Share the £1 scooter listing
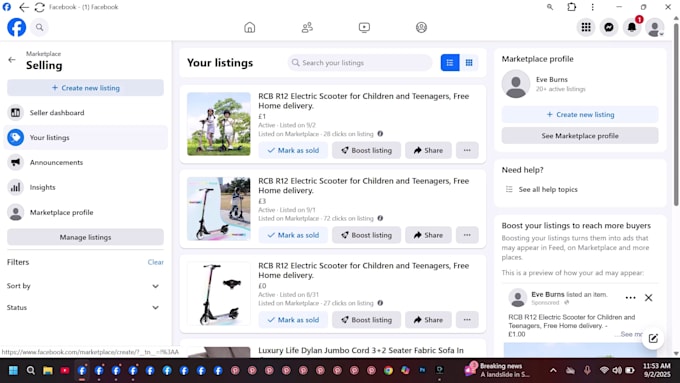 [x=428, y=150]
